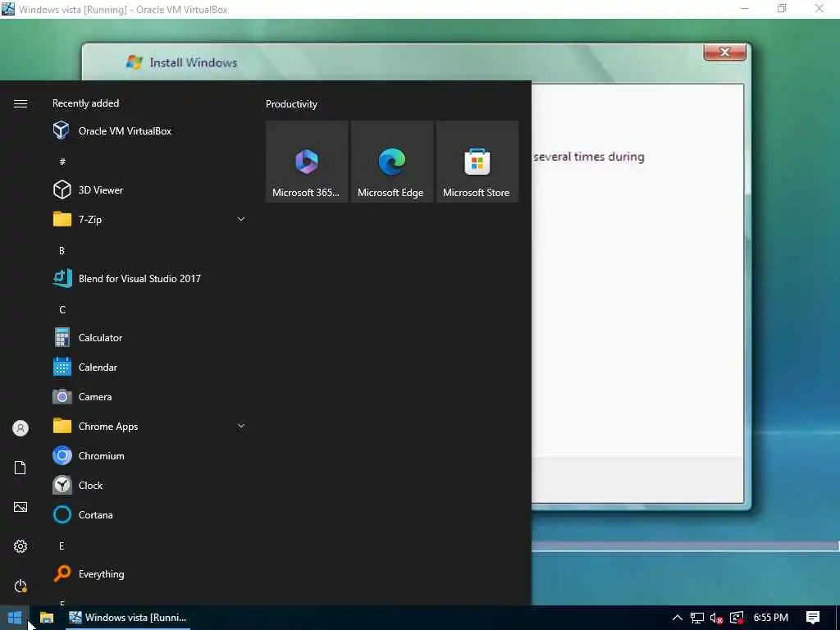
Task: Open the Microsoft Edge tile
Action: point(391,162)
